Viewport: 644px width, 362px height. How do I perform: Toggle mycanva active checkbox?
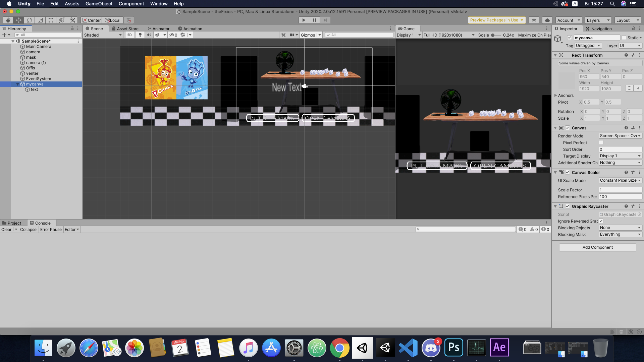coord(569,38)
